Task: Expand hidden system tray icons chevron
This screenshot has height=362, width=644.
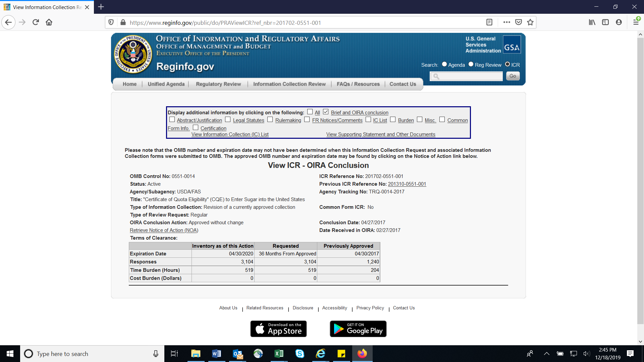Action: coord(546,354)
